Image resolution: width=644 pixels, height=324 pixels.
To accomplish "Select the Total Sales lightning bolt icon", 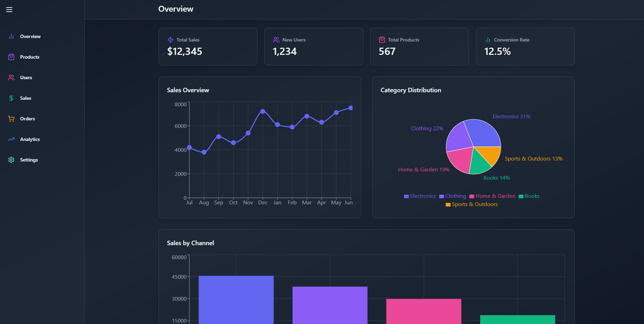I will coord(170,40).
